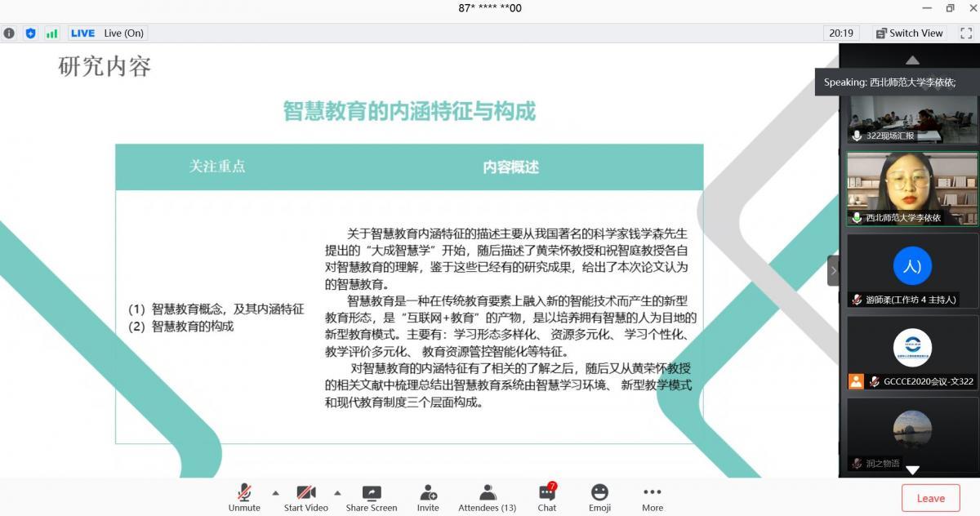The image size is (980, 516).
Task: Click the red Leave button
Action: tap(930, 498)
